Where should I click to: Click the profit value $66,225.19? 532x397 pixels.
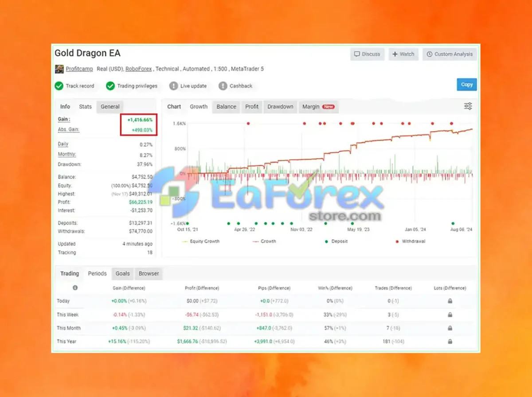(141, 202)
